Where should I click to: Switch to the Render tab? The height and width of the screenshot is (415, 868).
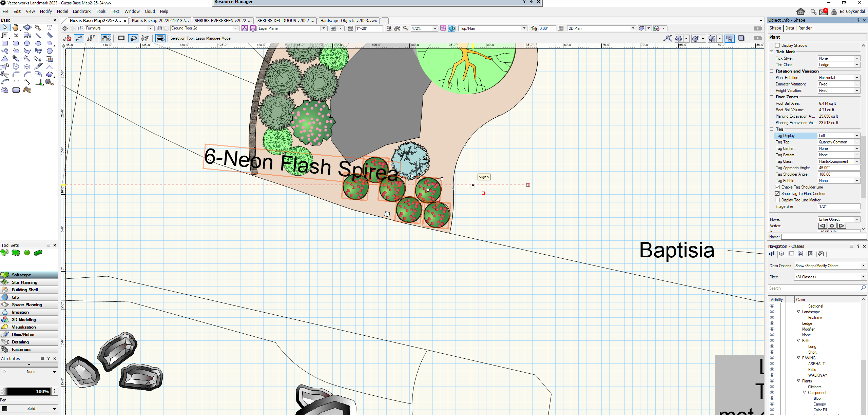pyautogui.click(x=805, y=28)
